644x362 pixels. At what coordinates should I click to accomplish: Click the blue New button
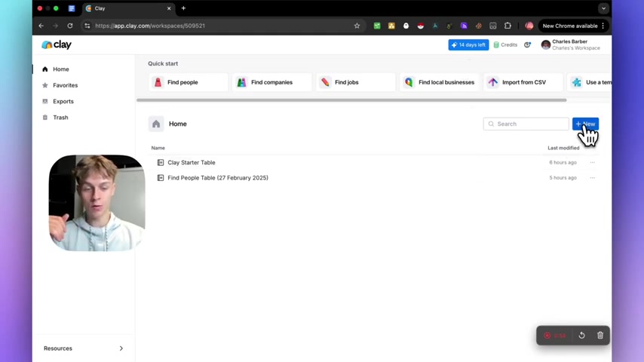click(585, 124)
